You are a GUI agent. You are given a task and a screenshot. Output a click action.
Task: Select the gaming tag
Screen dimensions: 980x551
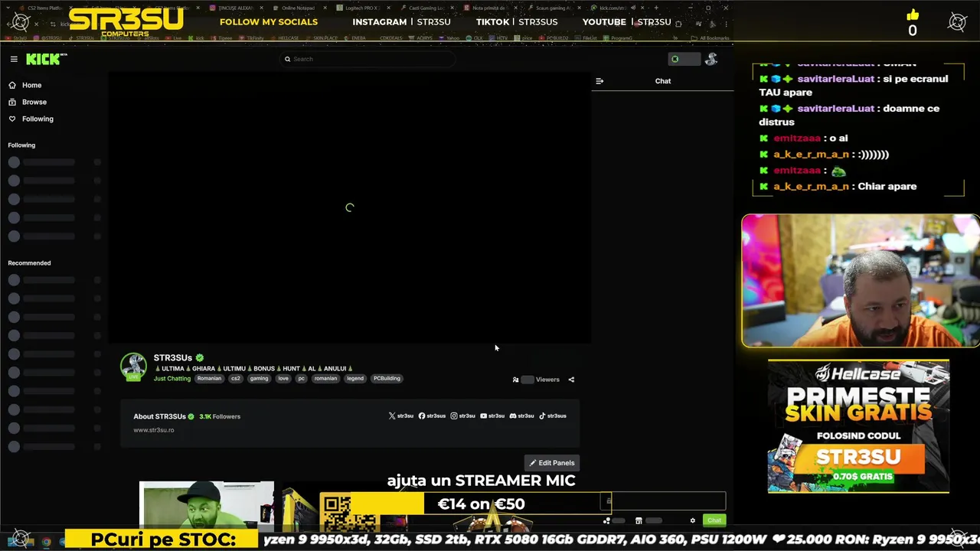click(259, 378)
